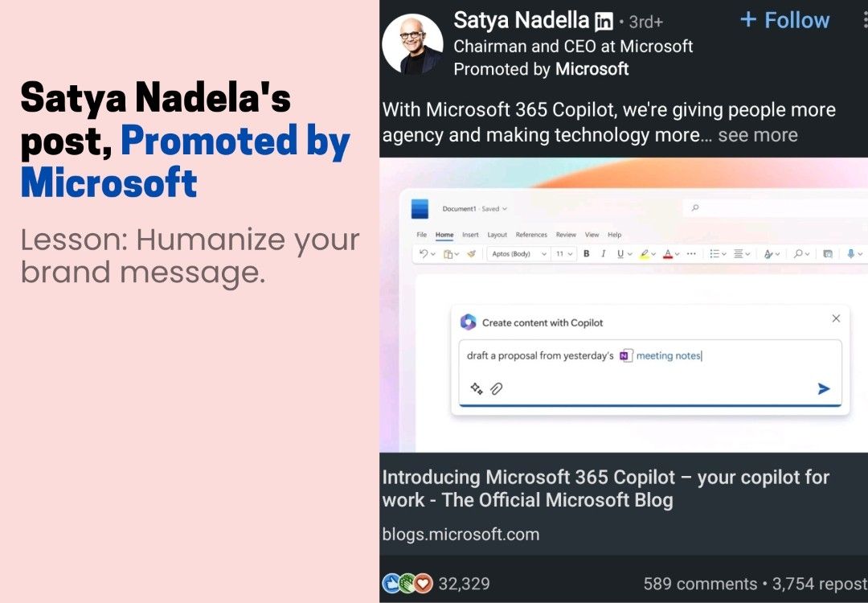This screenshot has width=868, height=603.
Task: Click the paperclip attach icon in Copilot
Action: pyautogui.click(x=497, y=389)
